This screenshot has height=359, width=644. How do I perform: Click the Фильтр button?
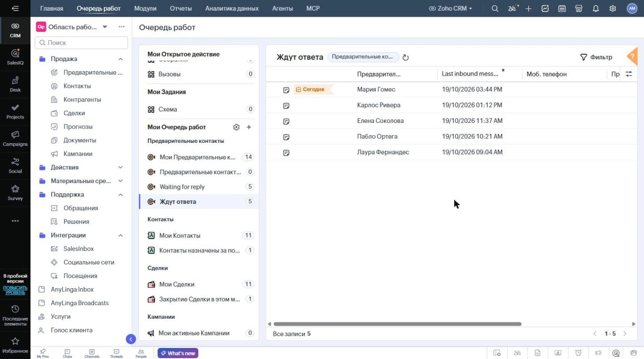tap(596, 57)
